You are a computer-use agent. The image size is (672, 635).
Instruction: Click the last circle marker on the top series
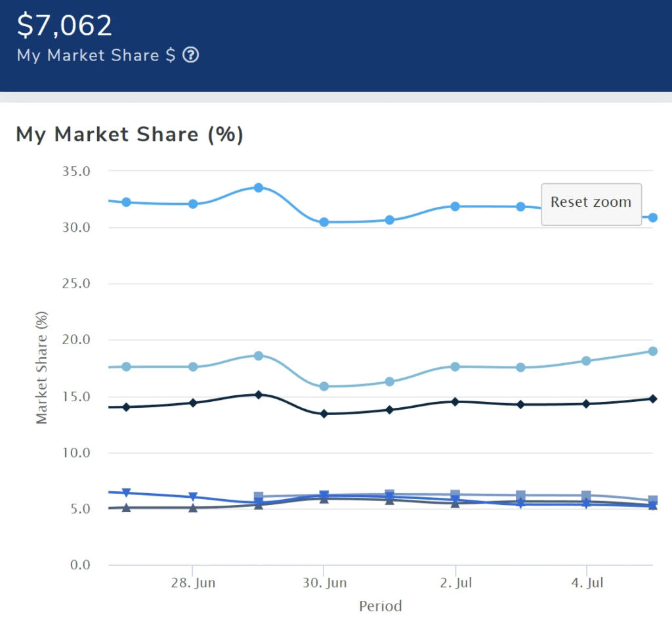[x=653, y=217]
